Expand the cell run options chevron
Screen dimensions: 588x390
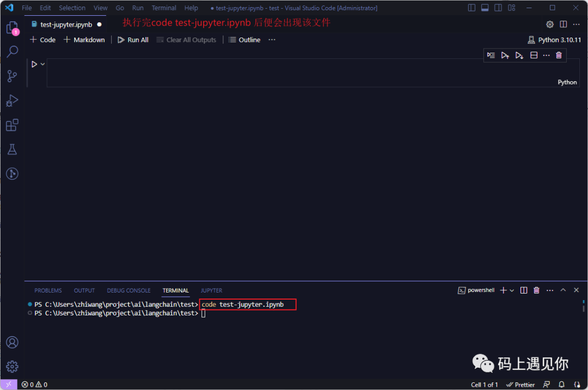tap(43, 64)
